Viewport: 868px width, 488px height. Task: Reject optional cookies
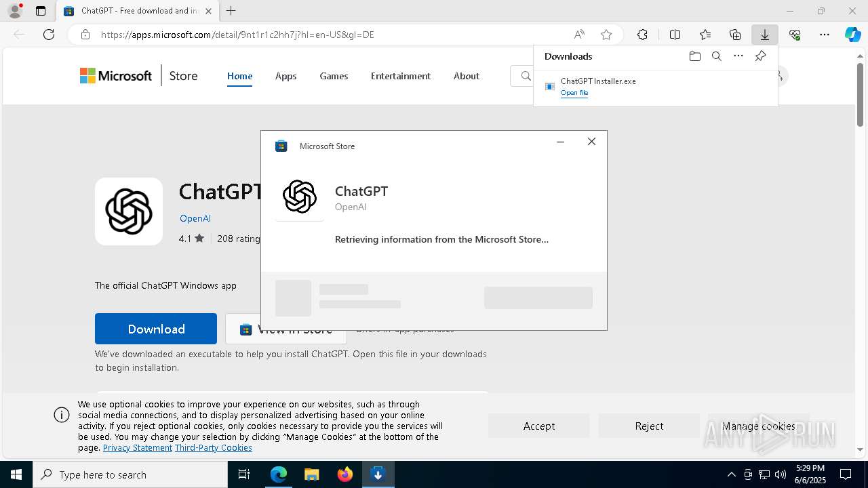click(x=649, y=426)
